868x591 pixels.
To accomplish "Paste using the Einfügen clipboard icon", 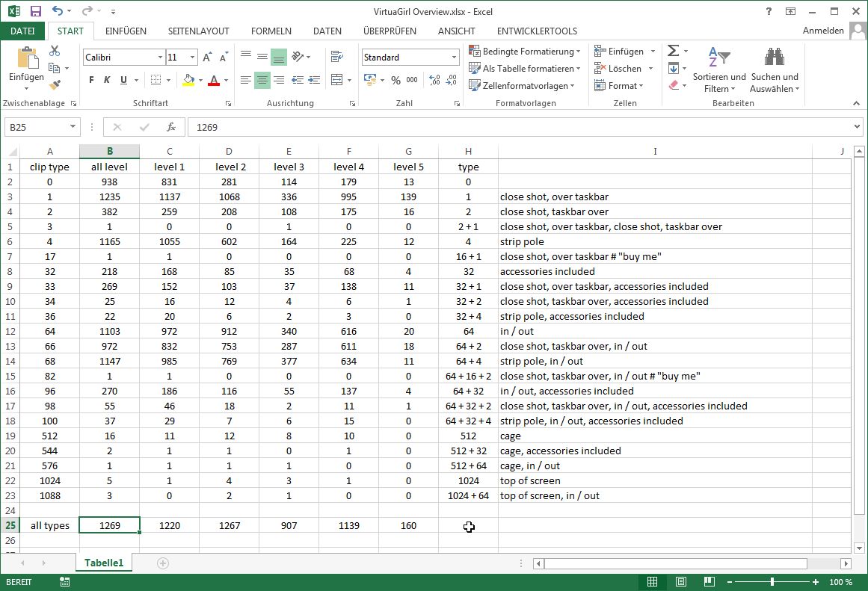I will point(27,59).
